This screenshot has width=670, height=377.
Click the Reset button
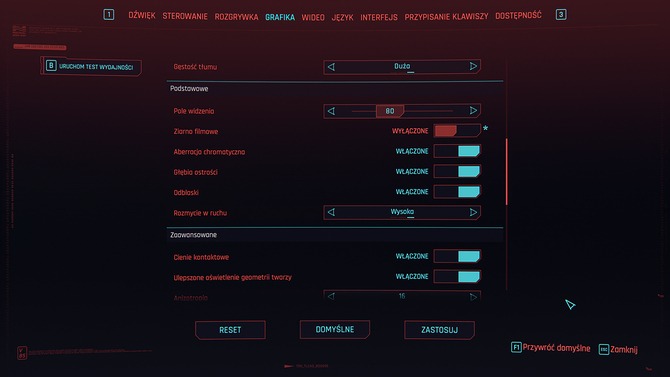click(230, 330)
